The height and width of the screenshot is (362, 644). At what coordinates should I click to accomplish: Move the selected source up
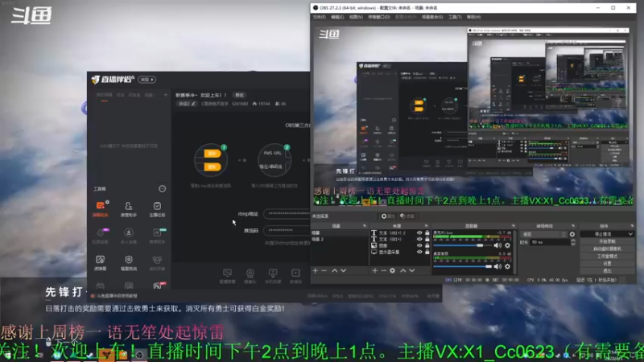pos(403,271)
